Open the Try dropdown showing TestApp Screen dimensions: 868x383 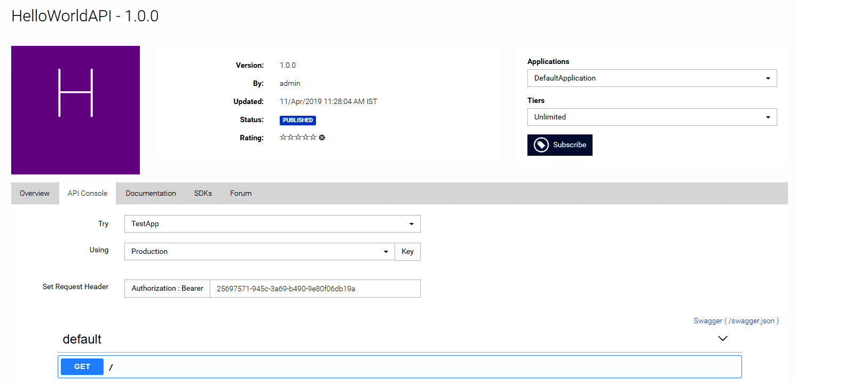(x=272, y=224)
